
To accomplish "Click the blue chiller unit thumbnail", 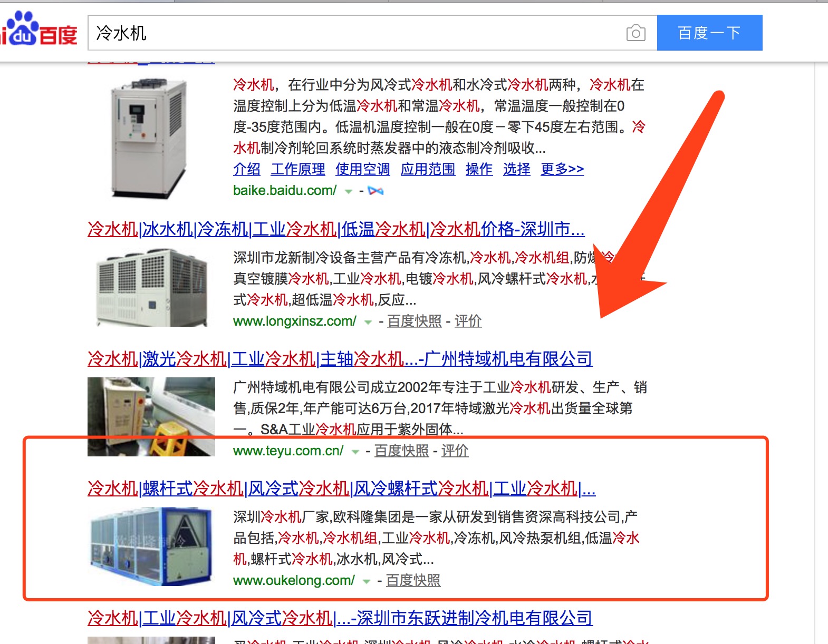I will (x=151, y=546).
